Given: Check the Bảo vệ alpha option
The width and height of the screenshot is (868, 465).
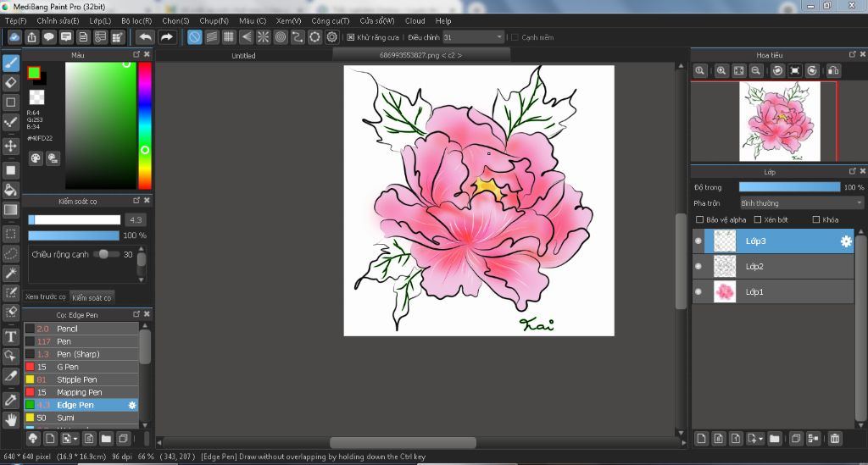Looking at the screenshot, I should (x=699, y=219).
